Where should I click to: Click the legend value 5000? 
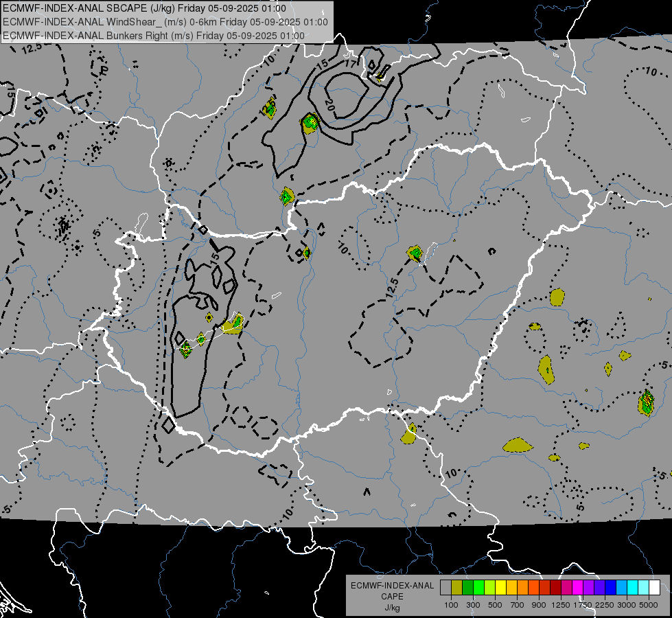point(649,605)
